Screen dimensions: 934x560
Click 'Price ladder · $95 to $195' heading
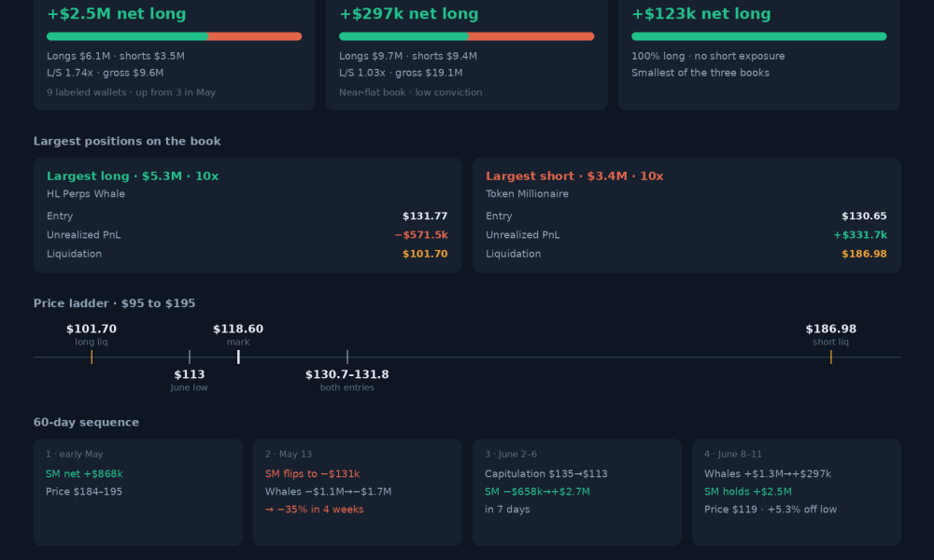point(114,303)
